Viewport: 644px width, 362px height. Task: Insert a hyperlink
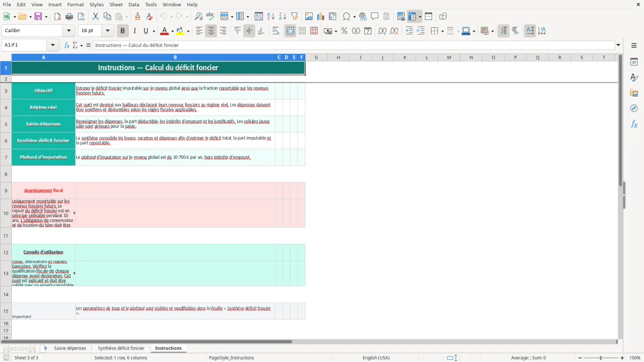363,17
